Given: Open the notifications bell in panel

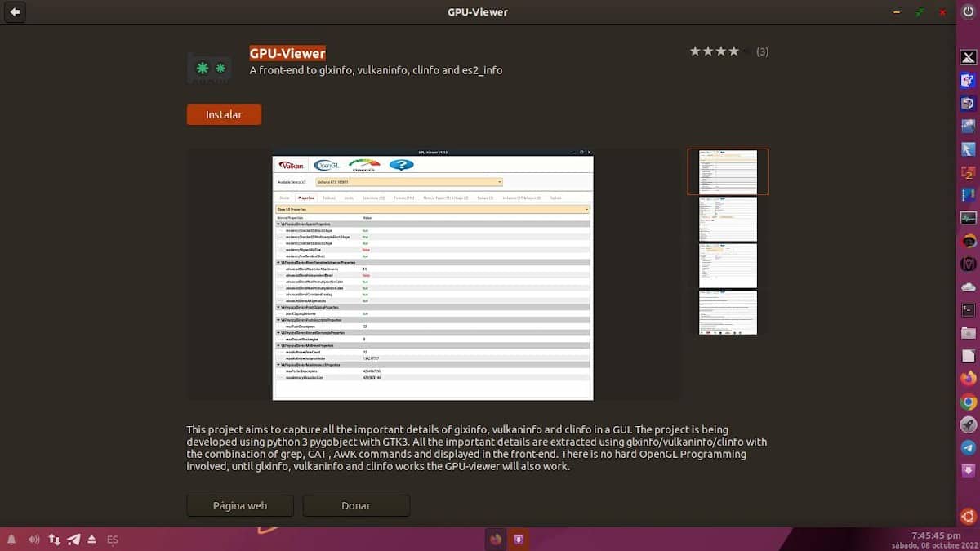Looking at the screenshot, I should (11, 540).
